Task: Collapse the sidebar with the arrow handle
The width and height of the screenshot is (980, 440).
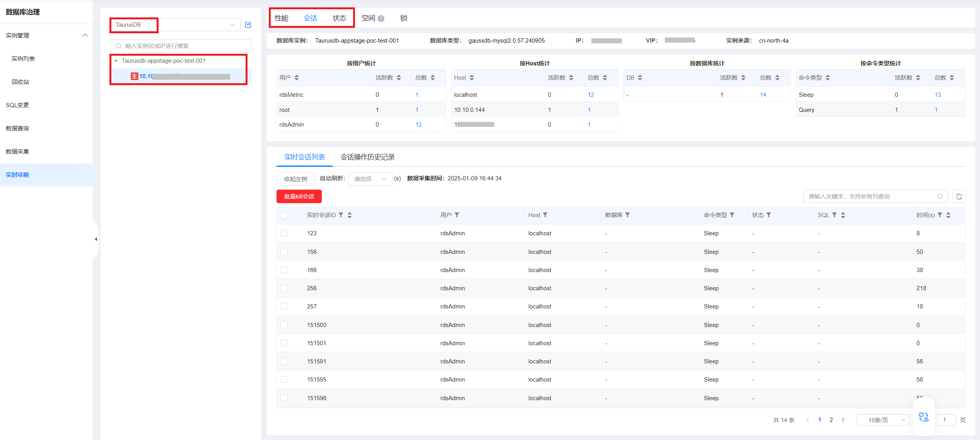Action: click(x=96, y=239)
